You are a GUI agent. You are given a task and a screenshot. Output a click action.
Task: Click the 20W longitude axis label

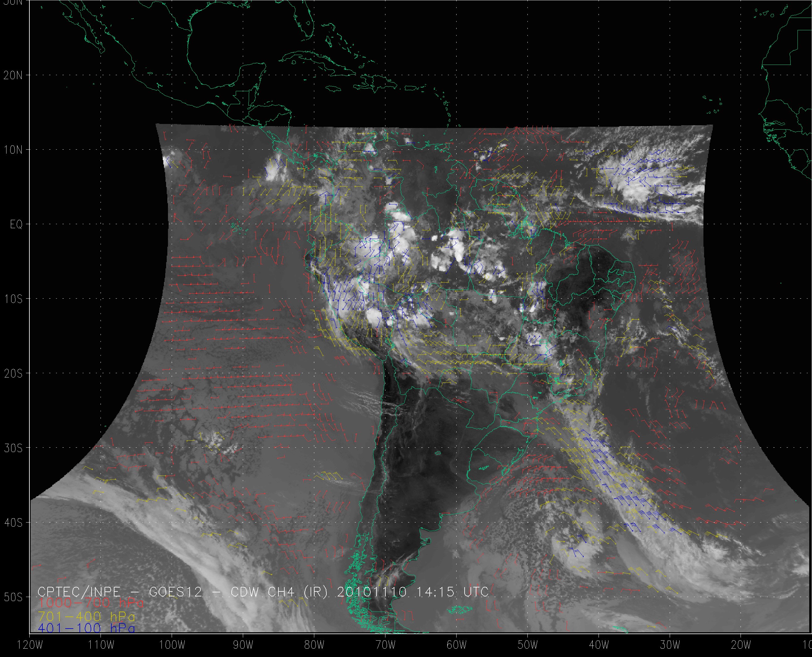(741, 645)
